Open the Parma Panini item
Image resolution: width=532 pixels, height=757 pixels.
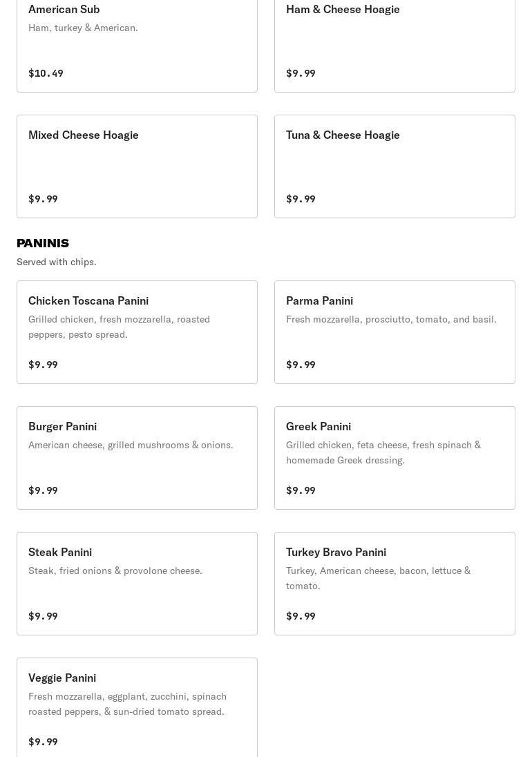395,332
